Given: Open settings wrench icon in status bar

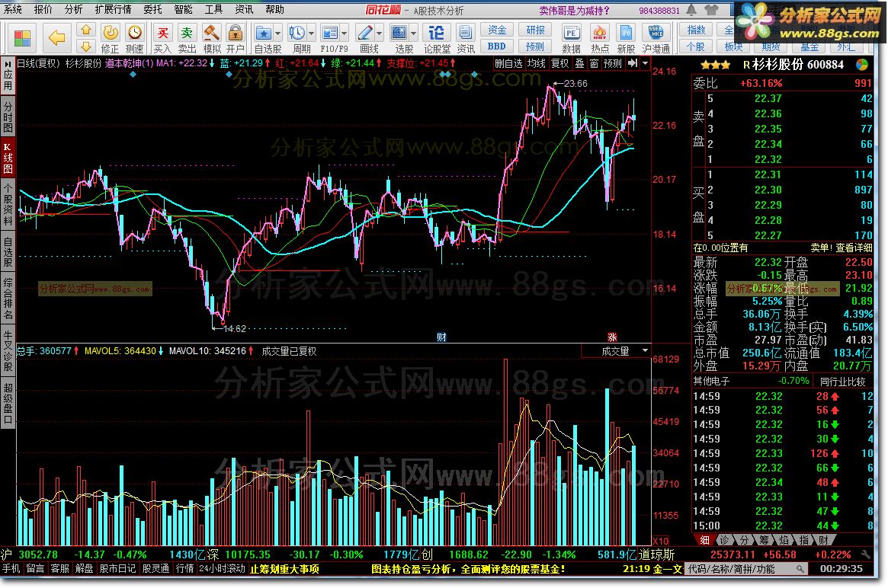Looking at the screenshot, I should pyautogui.click(x=866, y=554).
